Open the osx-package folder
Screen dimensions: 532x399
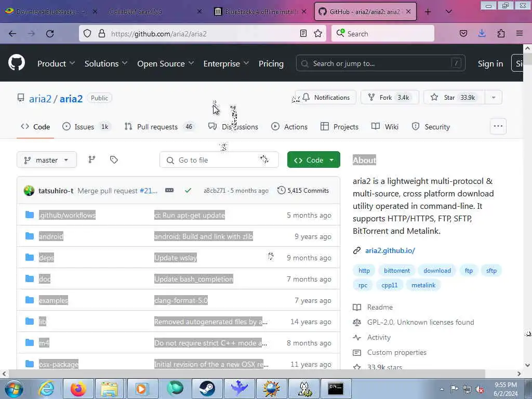click(x=58, y=364)
